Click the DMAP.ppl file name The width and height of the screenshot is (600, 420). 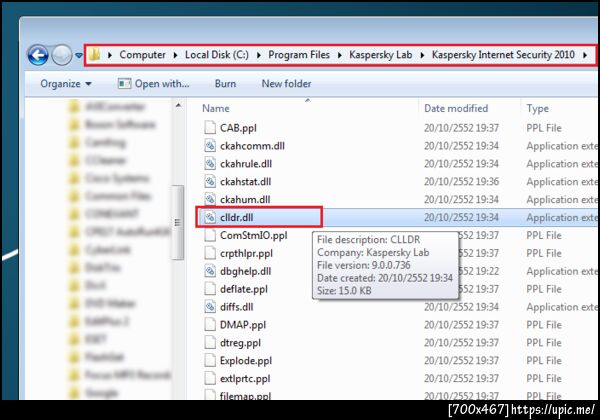(x=243, y=325)
